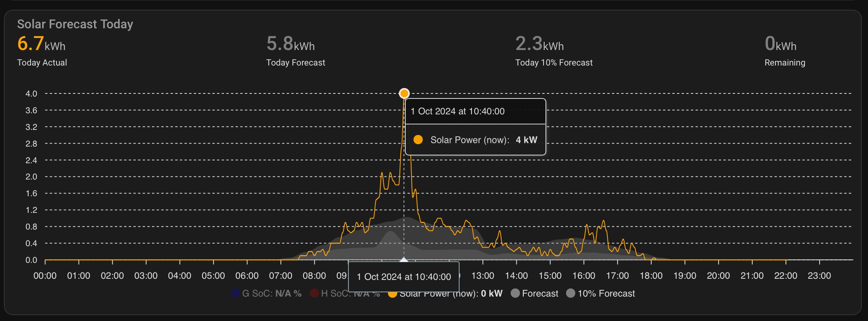The width and height of the screenshot is (868, 321).
Task: Toggle the G SoC series in legend
Action: coord(266,293)
